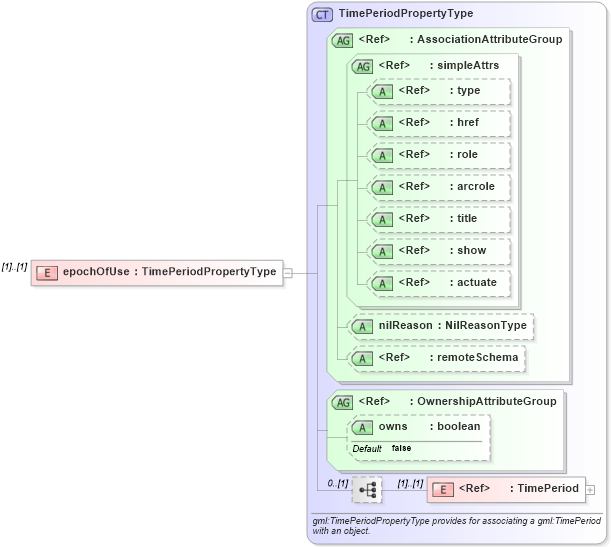The width and height of the screenshot is (611, 547).
Task: Click the A icon of owns attribute
Action: coord(362,428)
